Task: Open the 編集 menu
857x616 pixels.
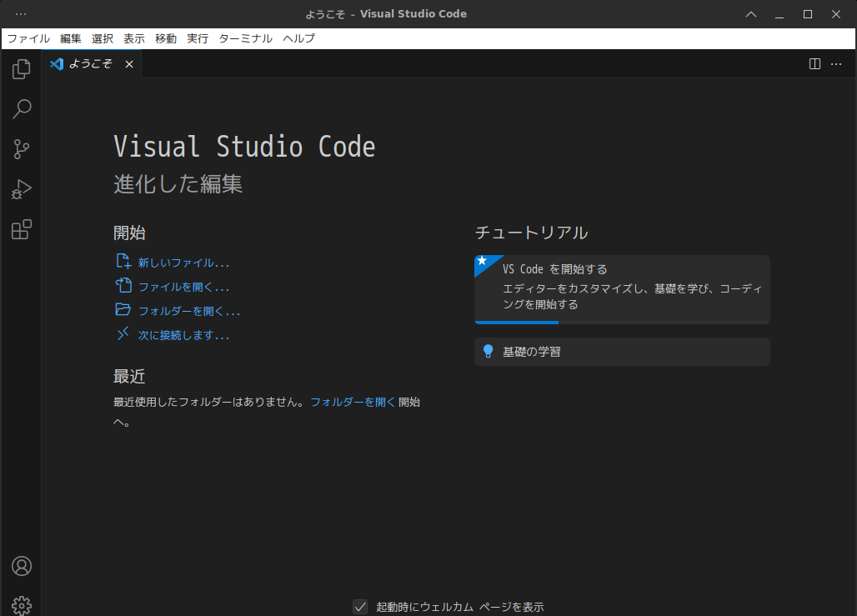Action: (71, 38)
